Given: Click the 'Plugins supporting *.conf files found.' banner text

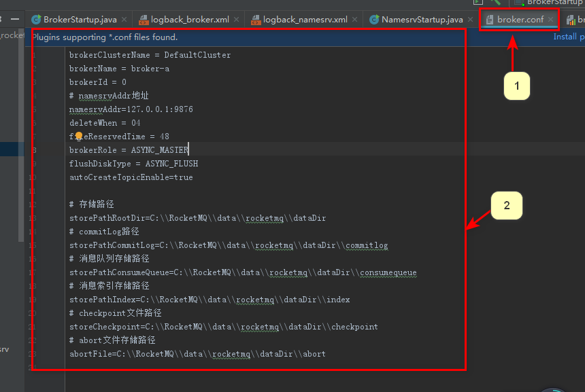Looking at the screenshot, I should tap(105, 37).
